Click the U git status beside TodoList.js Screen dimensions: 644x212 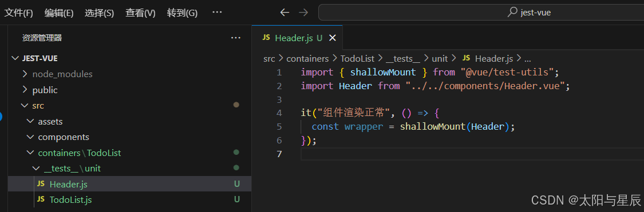tap(236, 199)
